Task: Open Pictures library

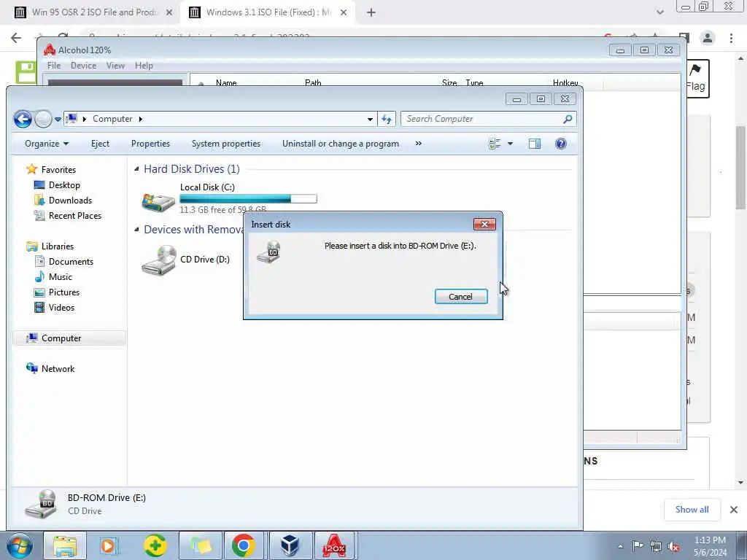Action: tap(64, 292)
